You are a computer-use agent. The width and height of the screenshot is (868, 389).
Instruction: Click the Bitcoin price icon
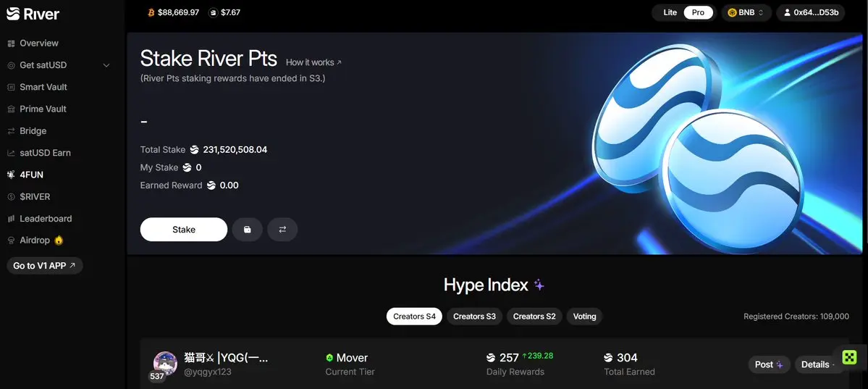point(151,12)
